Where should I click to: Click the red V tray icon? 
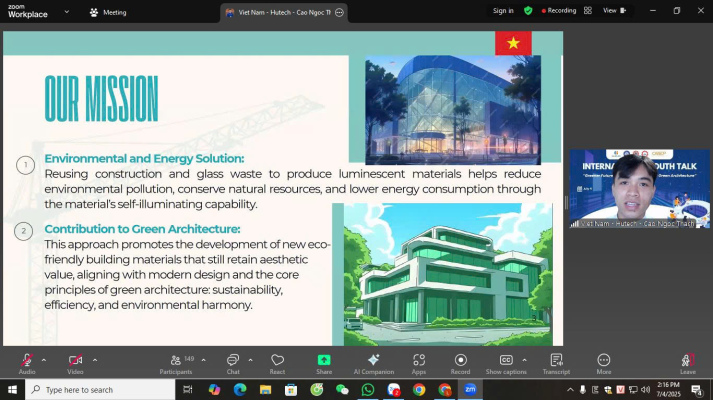click(620, 390)
